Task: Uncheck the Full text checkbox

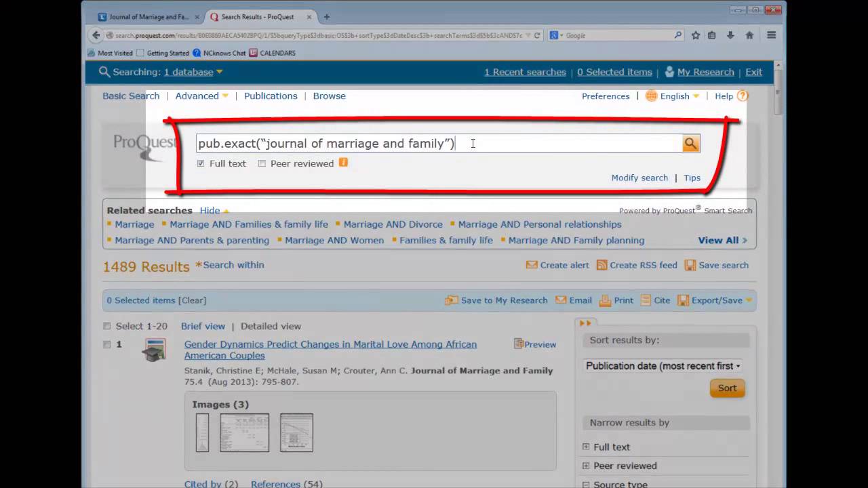Action: [x=201, y=163]
